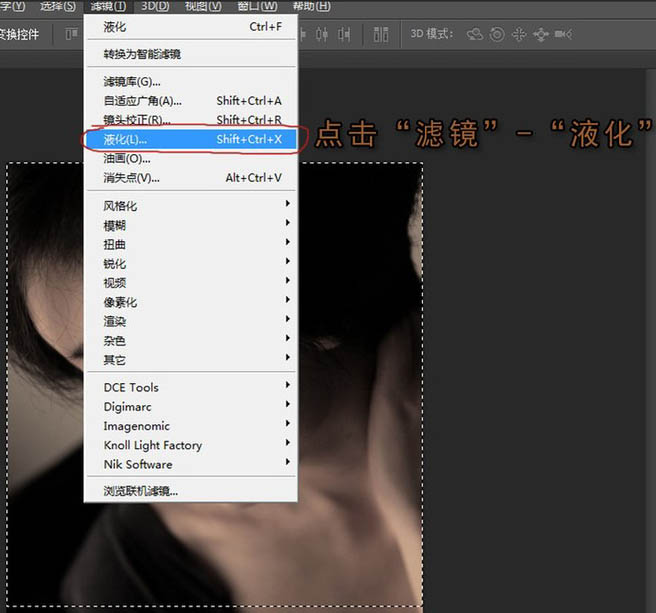Open the 视频 submenu

(x=191, y=283)
